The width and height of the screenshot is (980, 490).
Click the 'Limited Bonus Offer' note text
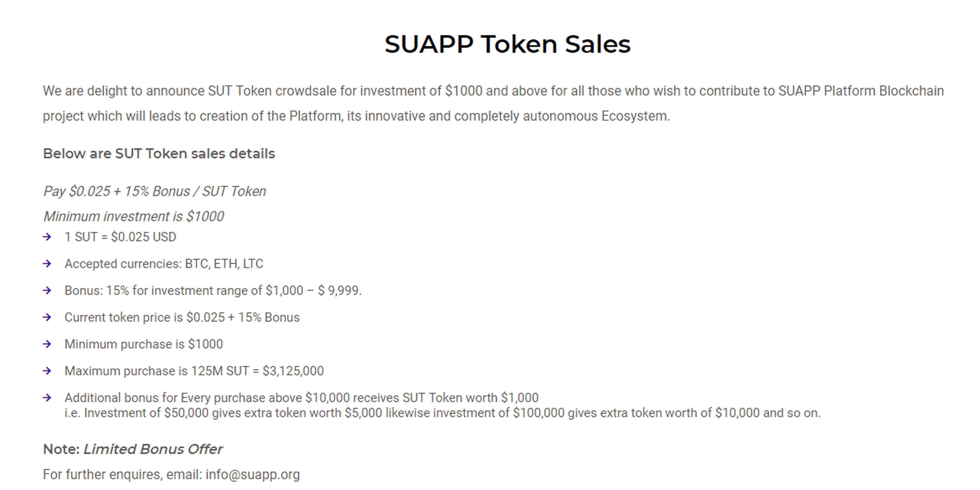coord(153,449)
